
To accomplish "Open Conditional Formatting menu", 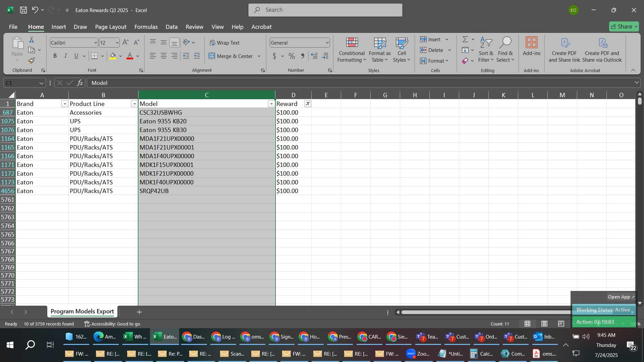I will 352,50.
